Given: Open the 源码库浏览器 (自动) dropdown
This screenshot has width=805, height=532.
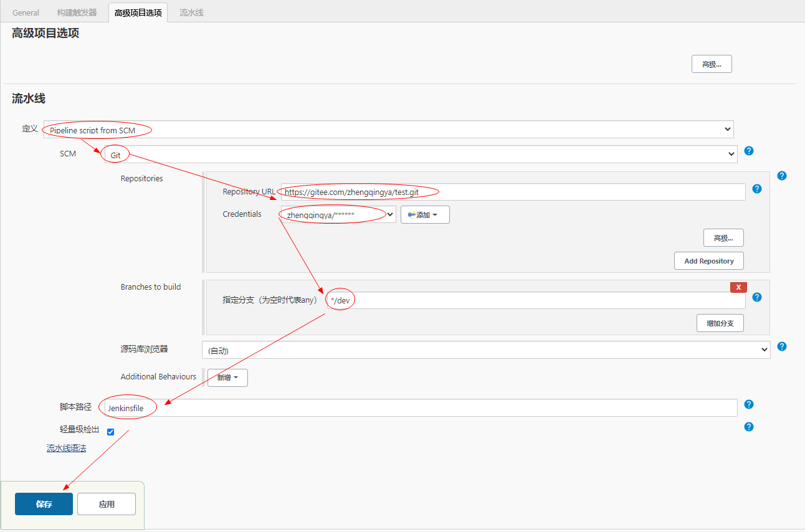Looking at the screenshot, I should pyautogui.click(x=486, y=350).
